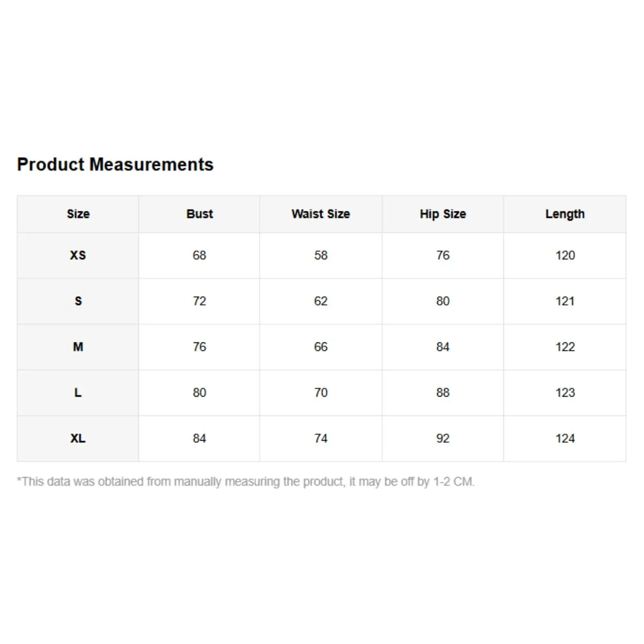Click the manual measurement disclaimer note
This screenshot has height=644, width=644.
point(246,482)
